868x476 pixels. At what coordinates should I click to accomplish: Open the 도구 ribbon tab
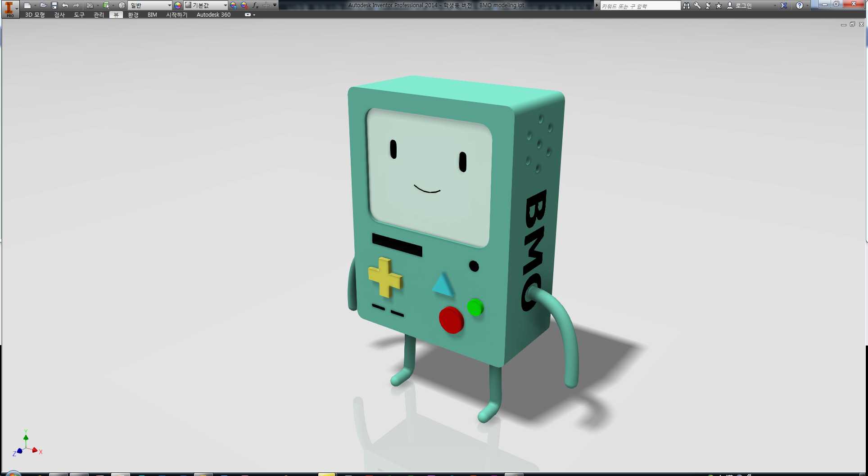pyautogui.click(x=79, y=15)
